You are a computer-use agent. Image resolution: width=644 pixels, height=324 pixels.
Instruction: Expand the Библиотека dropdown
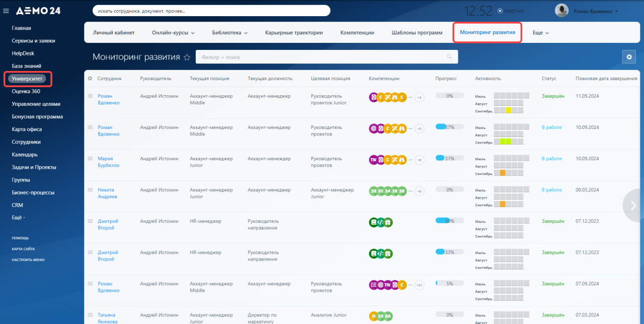tap(230, 33)
